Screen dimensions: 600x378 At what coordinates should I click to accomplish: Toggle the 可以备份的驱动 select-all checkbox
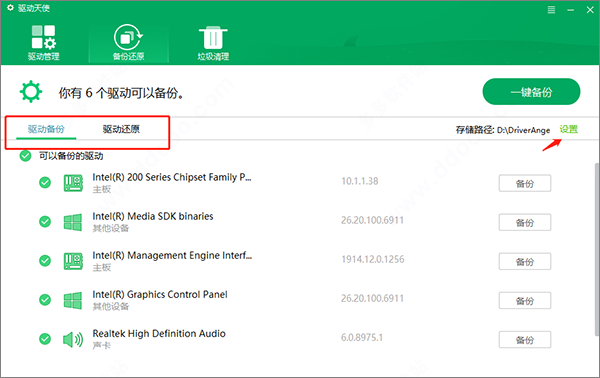pos(25,156)
